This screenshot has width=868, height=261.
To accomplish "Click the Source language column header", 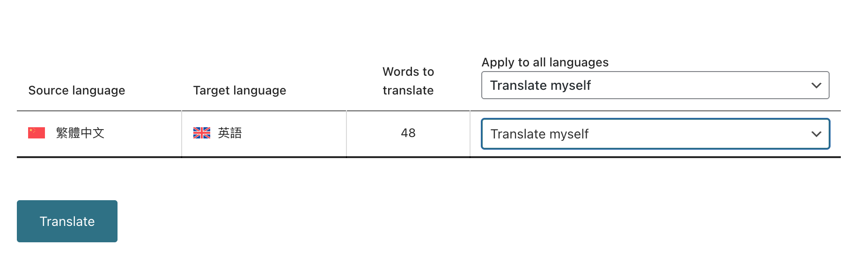I will [x=77, y=90].
